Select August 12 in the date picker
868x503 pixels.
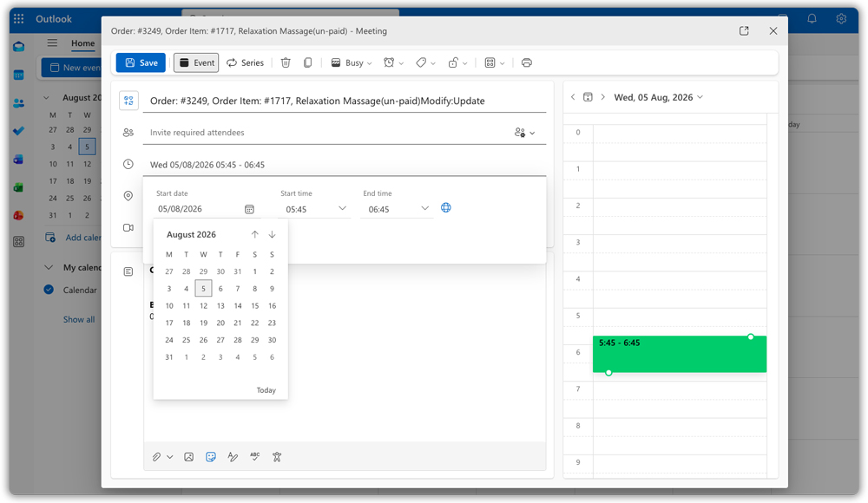(203, 305)
